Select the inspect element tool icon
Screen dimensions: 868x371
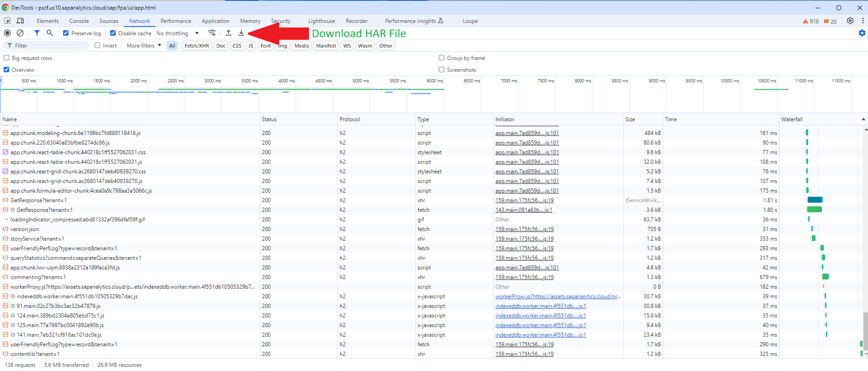coord(7,21)
